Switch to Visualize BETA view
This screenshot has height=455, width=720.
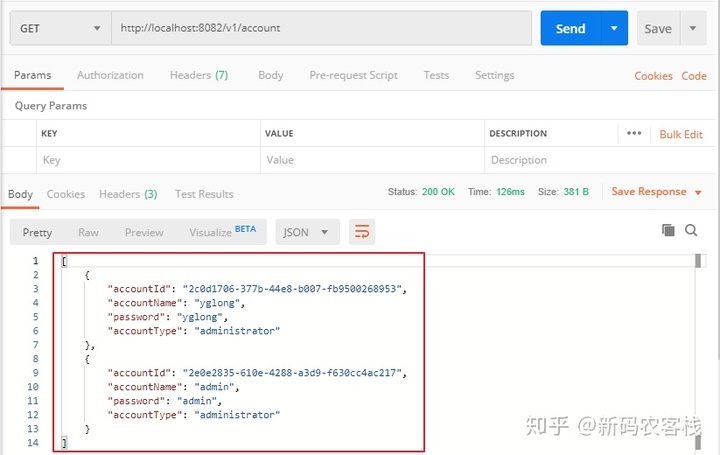point(223,231)
